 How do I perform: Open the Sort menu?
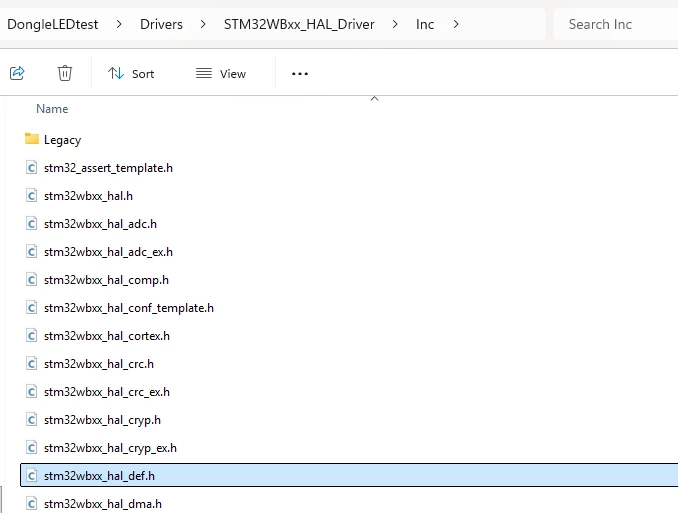pyautogui.click(x=131, y=74)
